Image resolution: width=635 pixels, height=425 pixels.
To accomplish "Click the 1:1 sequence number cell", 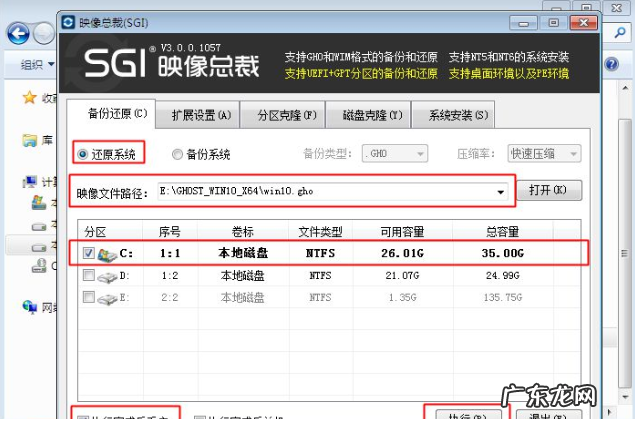I will click(x=170, y=253).
